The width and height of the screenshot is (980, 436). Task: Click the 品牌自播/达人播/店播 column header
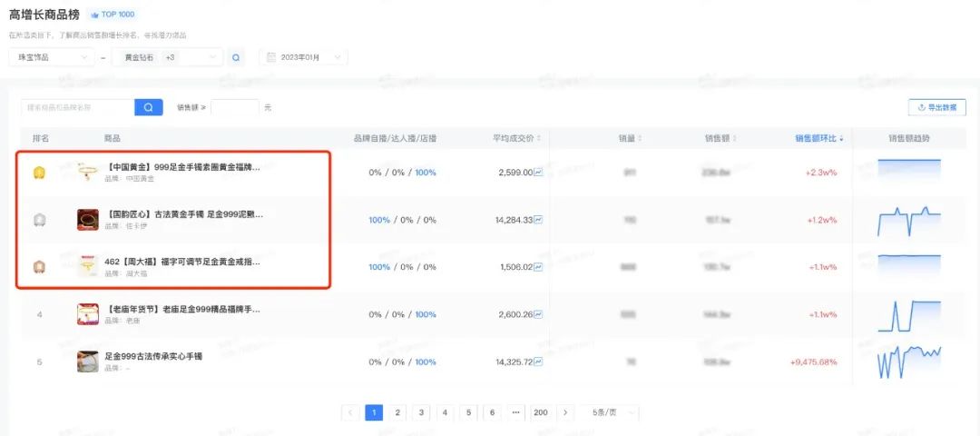pyautogui.click(x=395, y=138)
